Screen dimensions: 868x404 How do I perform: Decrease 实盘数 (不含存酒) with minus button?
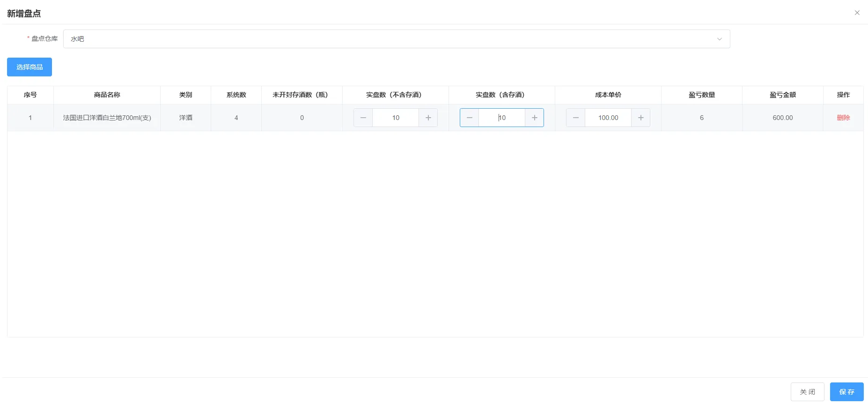point(363,118)
